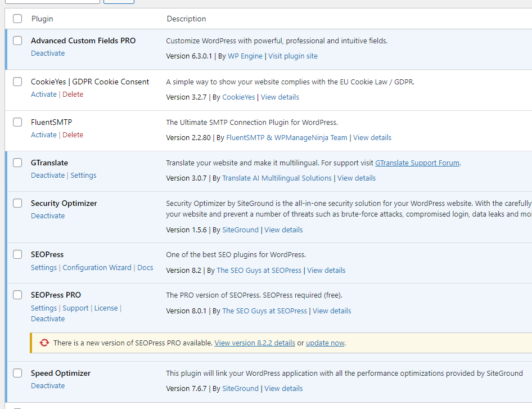Click the Version 6.3.0.1 text
The image size is (532, 409).
(189, 56)
